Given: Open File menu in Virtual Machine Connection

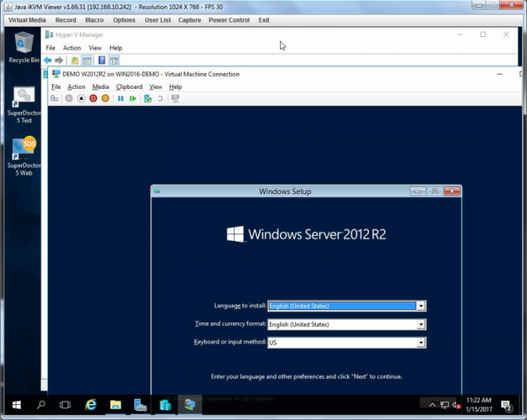Looking at the screenshot, I should click(x=56, y=87).
